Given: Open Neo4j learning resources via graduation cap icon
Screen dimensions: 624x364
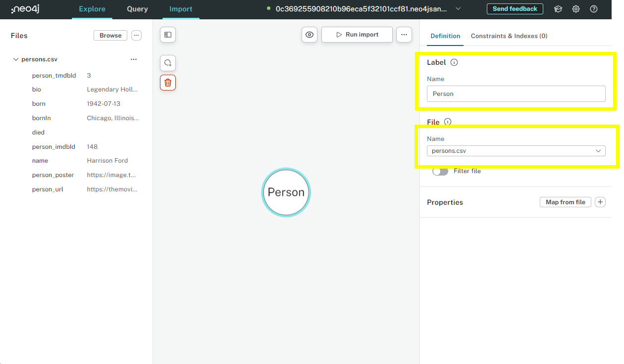Looking at the screenshot, I should pyautogui.click(x=558, y=9).
